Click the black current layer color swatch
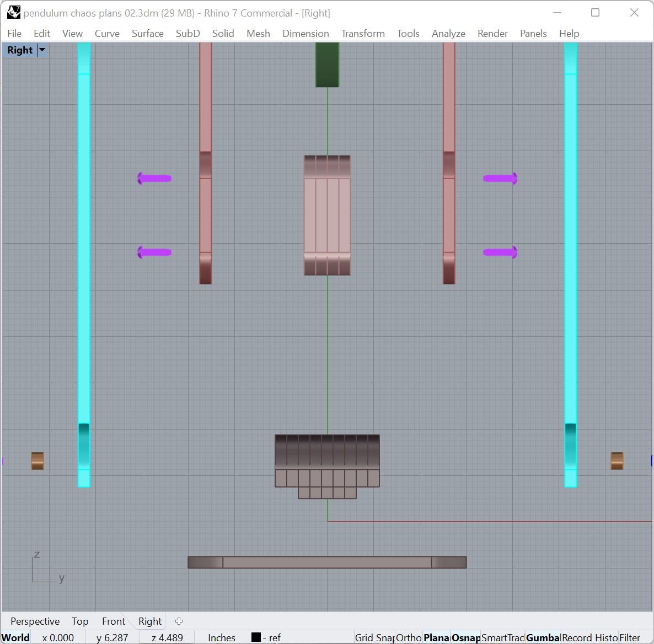The height and width of the screenshot is (644, 654). tap(256, 637)
